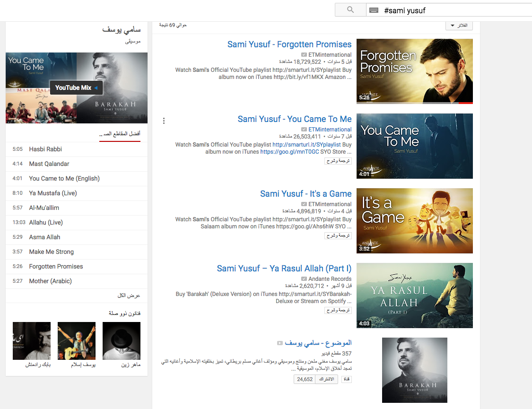532x409 pixels.
Task: Select the top tracks tab with red underline
Action: coord(120,135)
